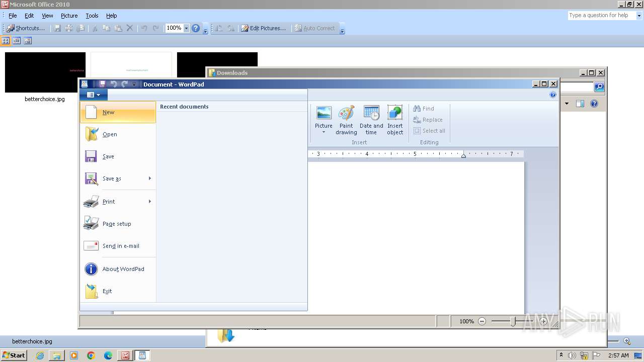Open the Picture dropdown arrow
Viewport: 644px width, 362px height.
(x=324, y=132)
